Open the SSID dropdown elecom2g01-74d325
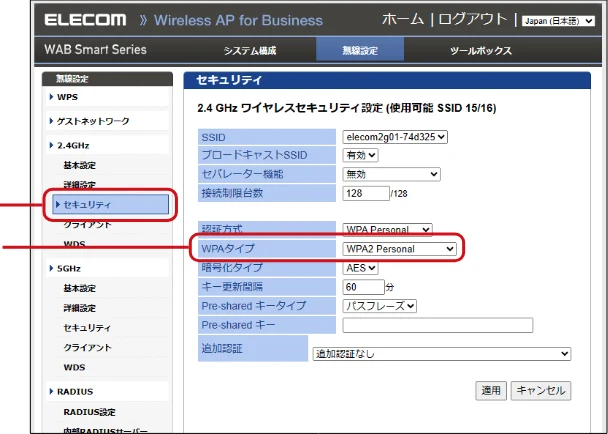This screenshot has height=434, width=608. (395, 137)
